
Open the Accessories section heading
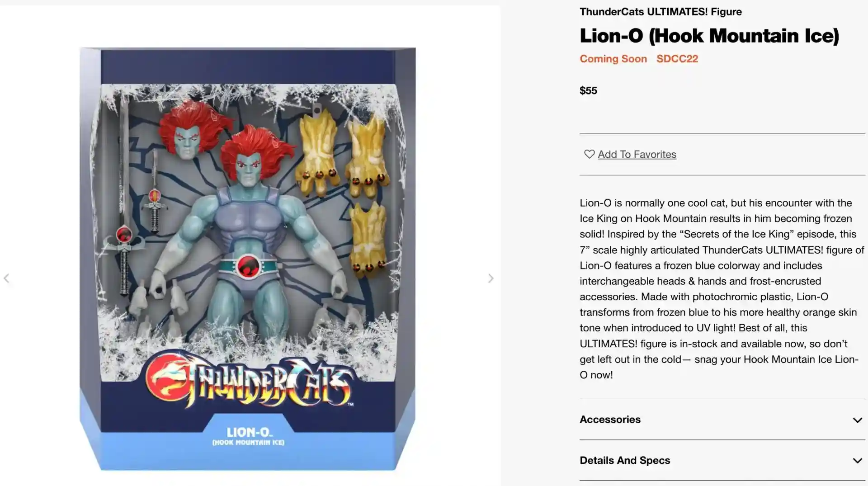610,420
